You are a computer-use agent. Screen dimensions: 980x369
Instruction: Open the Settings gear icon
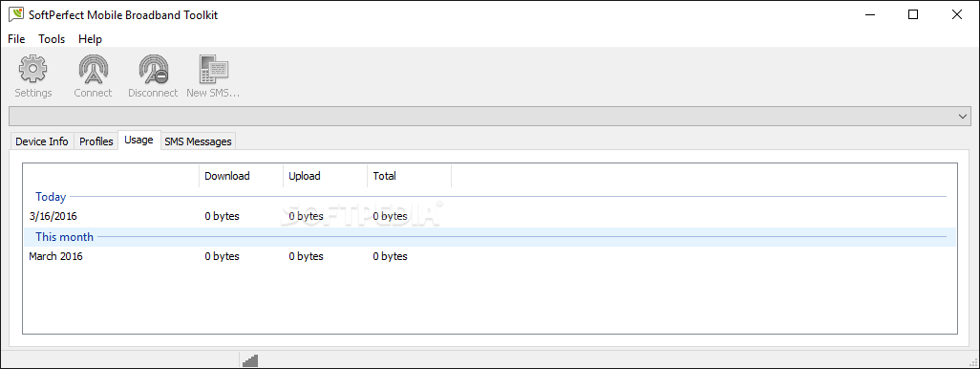(33, 69)
